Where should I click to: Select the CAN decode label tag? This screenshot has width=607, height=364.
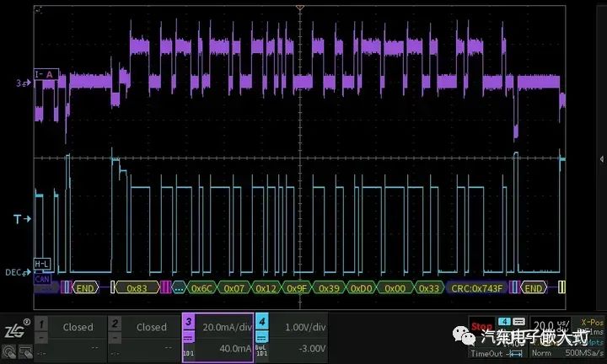42,279
